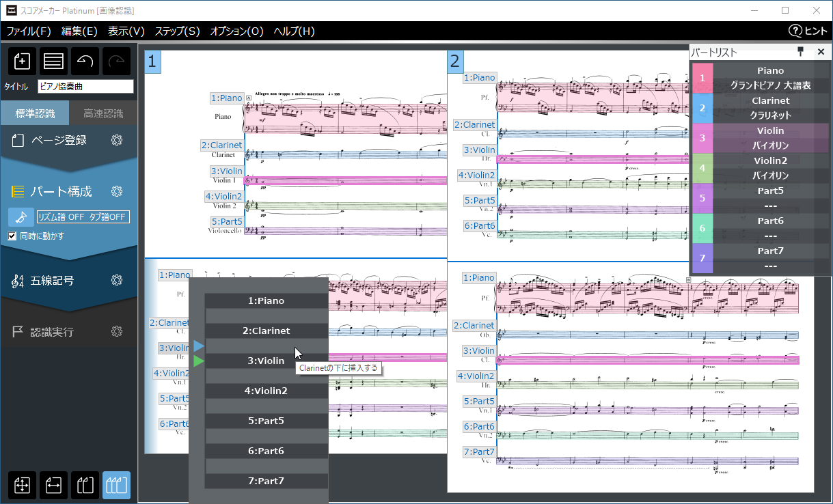The image size is (833, 504).
Task: Expand the 認識実行 step
Action: (x=53, y=332)
